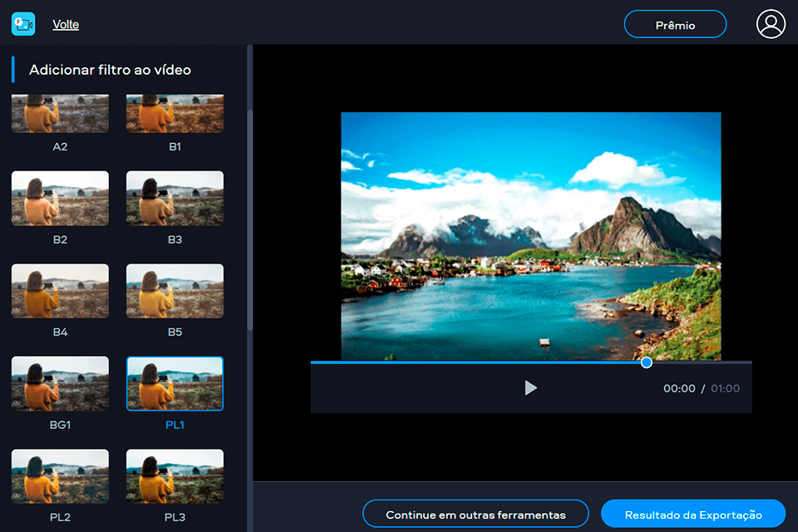
Task: Apply the B4 filter
Action: (60, 291)
